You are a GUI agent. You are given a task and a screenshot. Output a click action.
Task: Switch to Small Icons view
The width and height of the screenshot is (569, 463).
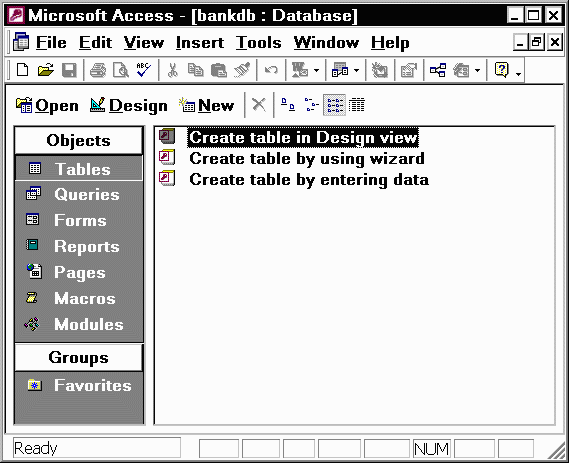pos(311,105)
